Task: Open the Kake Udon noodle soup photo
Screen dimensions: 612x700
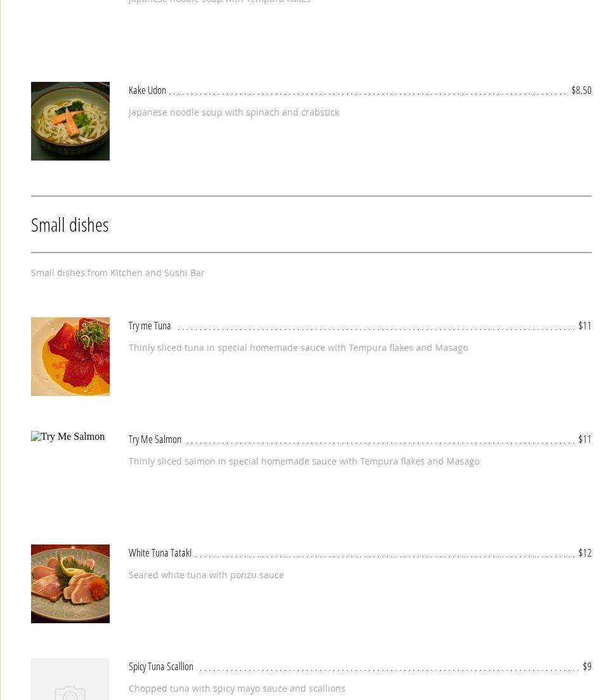Action: click(70, 121)
